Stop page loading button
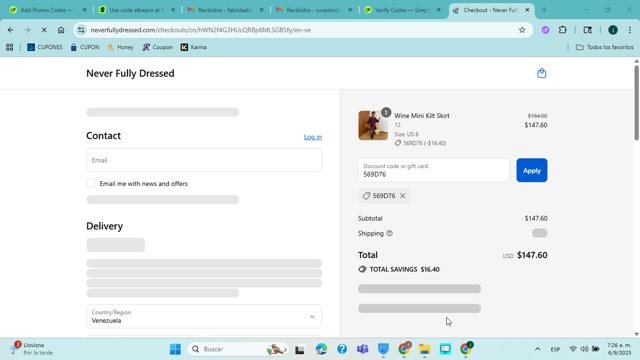The image size is (640, 360). 44,30
